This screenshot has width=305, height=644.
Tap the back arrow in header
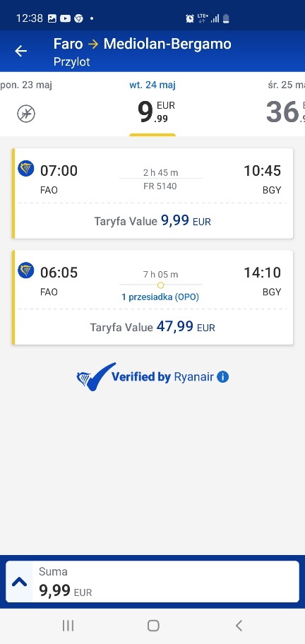click(x=20, y=51)
